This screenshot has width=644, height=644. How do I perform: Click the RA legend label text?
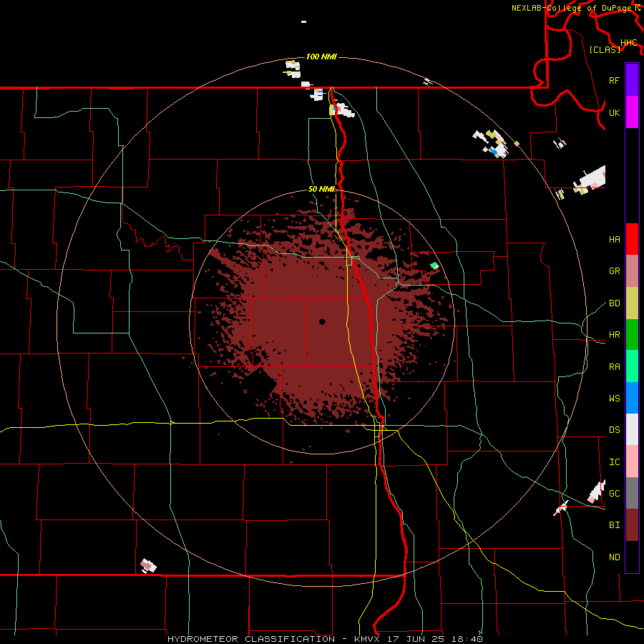click(x=614, y=367)
